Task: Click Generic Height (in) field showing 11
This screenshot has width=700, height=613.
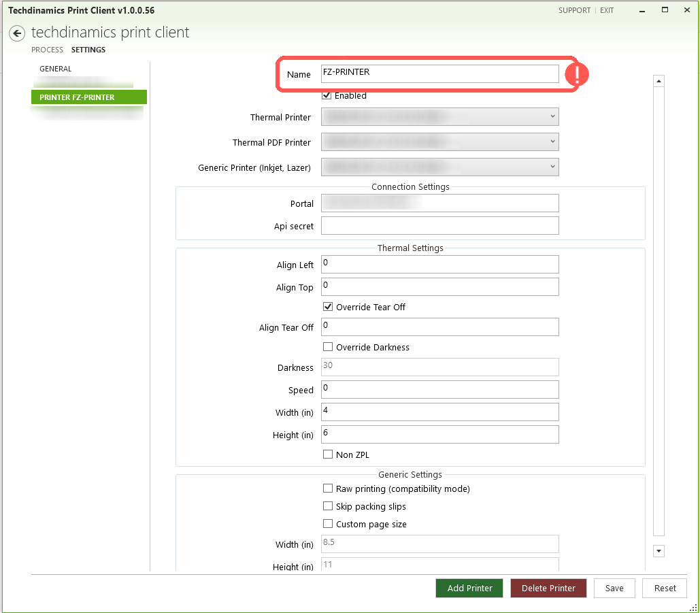Action: tap(439, 564)
